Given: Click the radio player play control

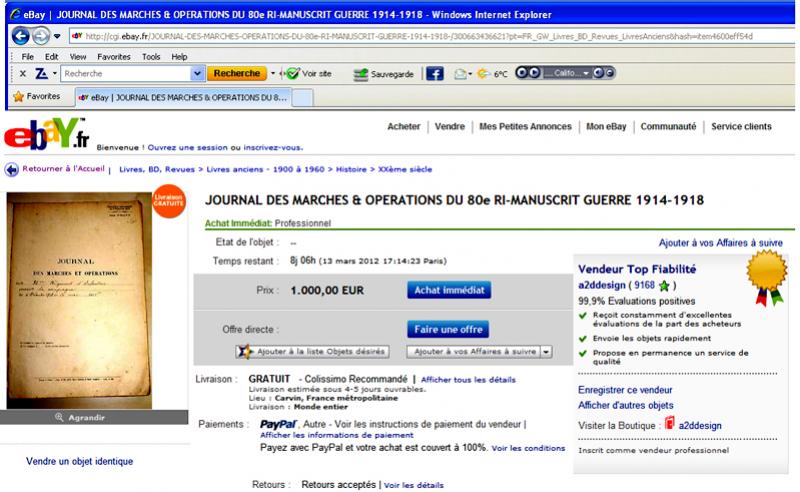Looking at the screenshot, I should [534, 72].
